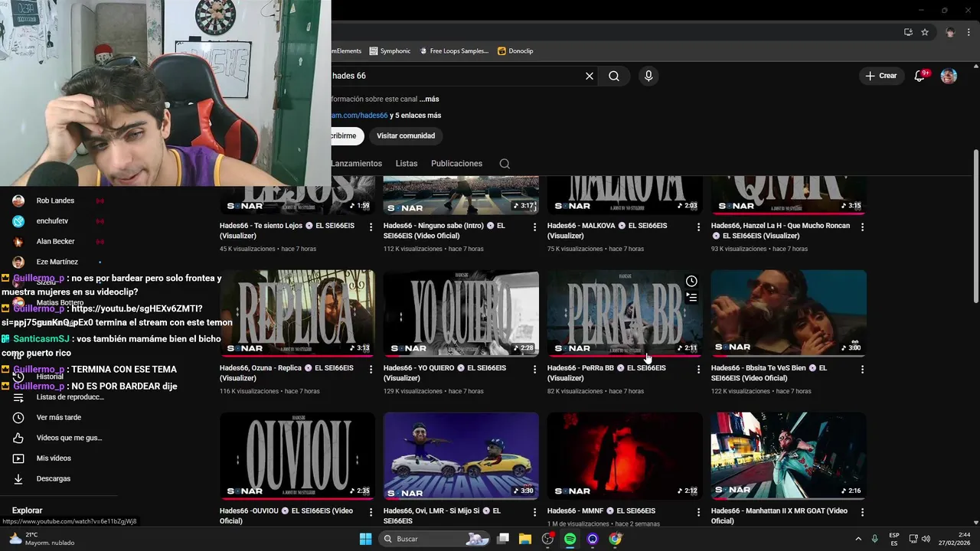Search within the channel using magnifier icon
Viewport: 980px width, 551px height.
tap(505, 164)
